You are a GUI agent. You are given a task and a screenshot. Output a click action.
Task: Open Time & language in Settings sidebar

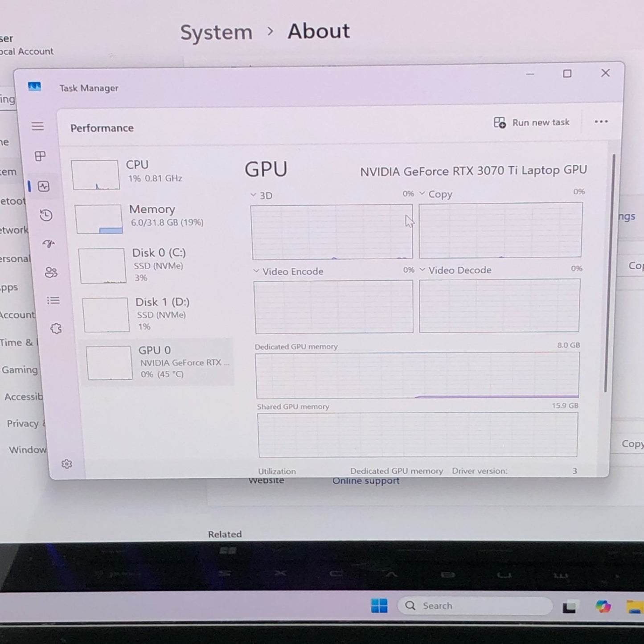(19, 343)
